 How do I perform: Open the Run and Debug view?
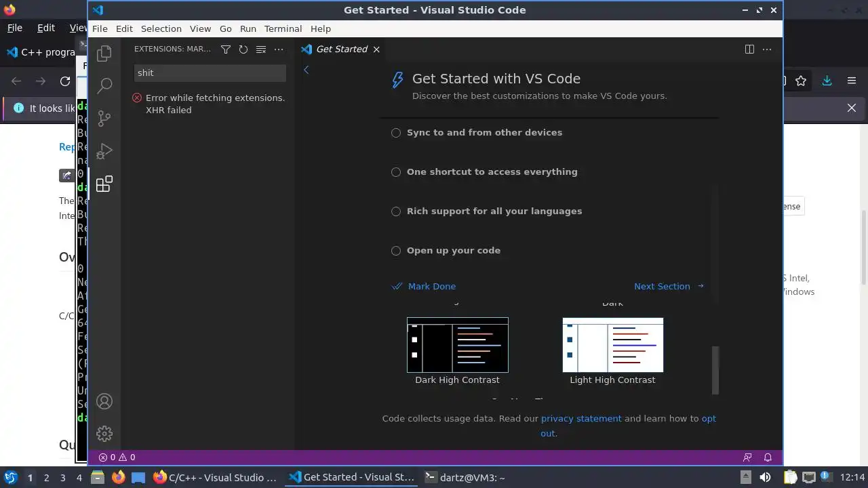click(104, 151)
